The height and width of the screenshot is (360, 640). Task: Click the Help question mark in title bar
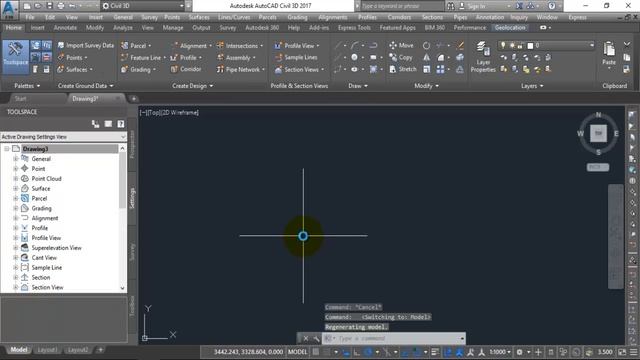(552, 6)
